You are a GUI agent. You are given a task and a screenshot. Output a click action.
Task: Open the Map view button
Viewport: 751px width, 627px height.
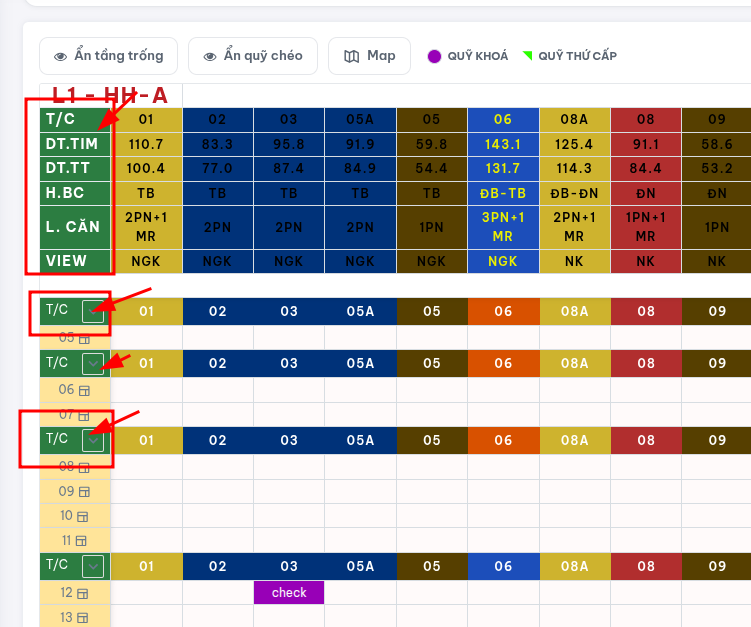(x=369, y=56)
